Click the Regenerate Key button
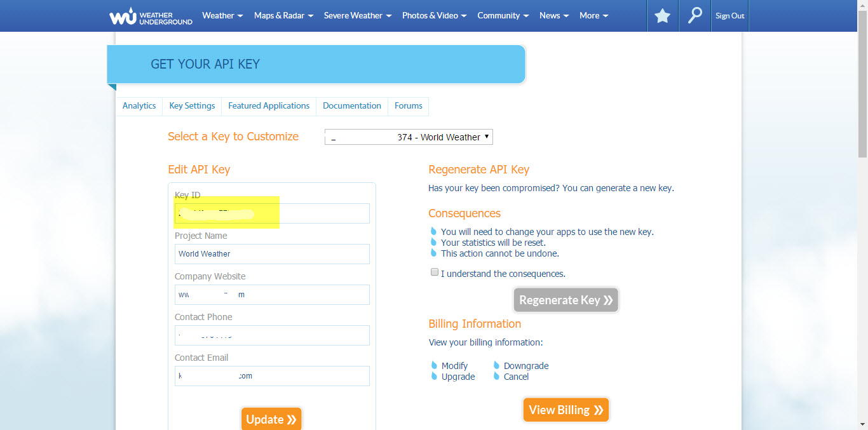This screenshot has height=430, width=868. click(566, 300)
